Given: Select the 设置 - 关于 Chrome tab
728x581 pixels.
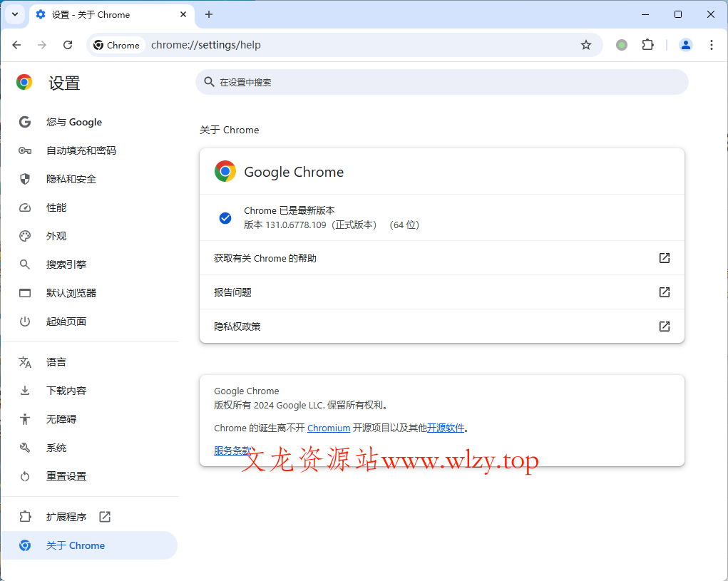Looking at the screenshot, I should point(100,14).
